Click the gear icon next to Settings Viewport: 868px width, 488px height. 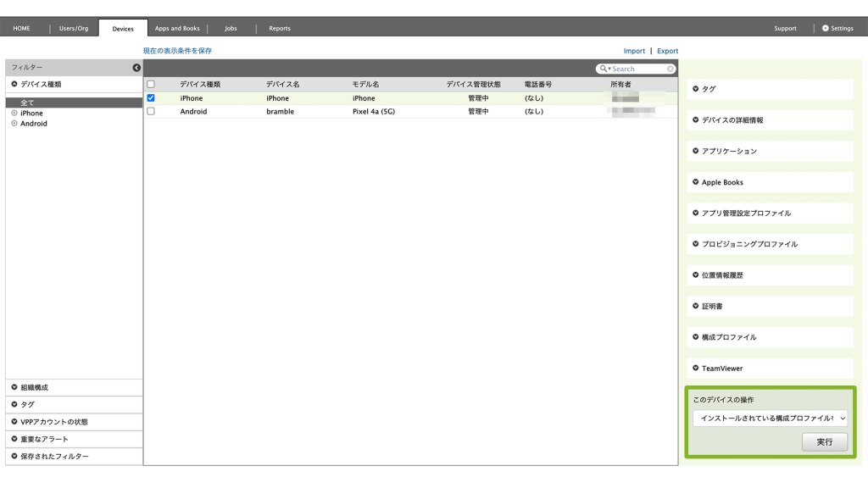[x=826, y=28]
